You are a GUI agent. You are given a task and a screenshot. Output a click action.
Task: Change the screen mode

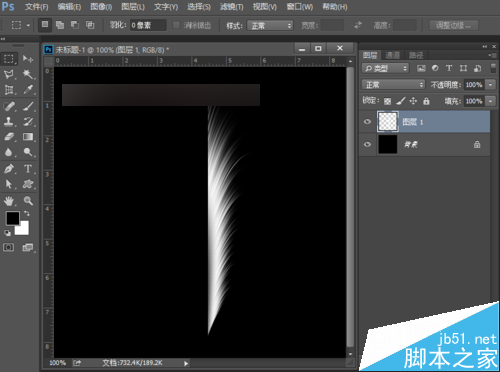point(28,247)
